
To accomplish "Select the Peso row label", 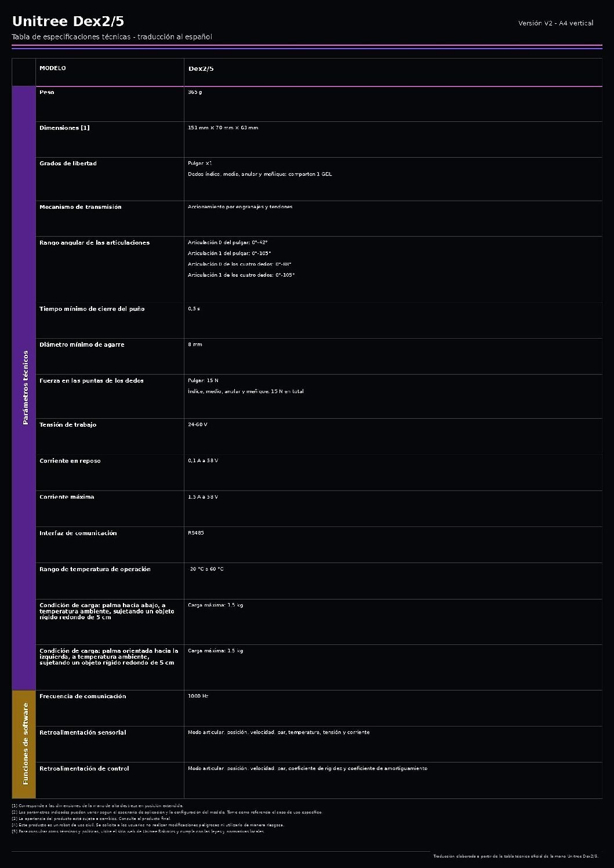I will click(47, 92).
